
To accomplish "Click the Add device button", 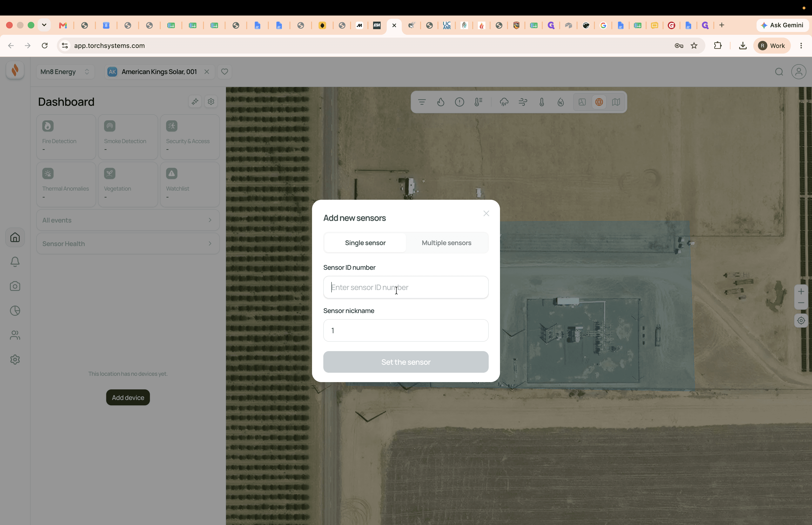I will [128, 397].
